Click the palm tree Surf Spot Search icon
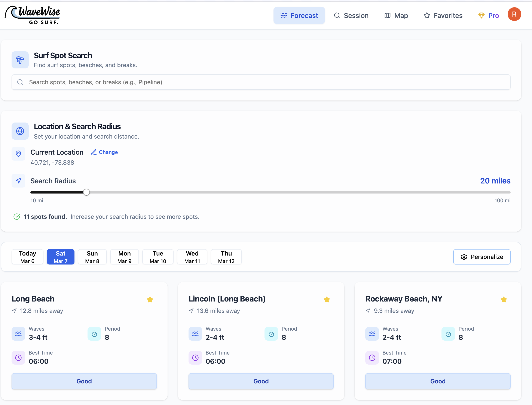This screenshot has height=405, width=532. tap(20, 60)
